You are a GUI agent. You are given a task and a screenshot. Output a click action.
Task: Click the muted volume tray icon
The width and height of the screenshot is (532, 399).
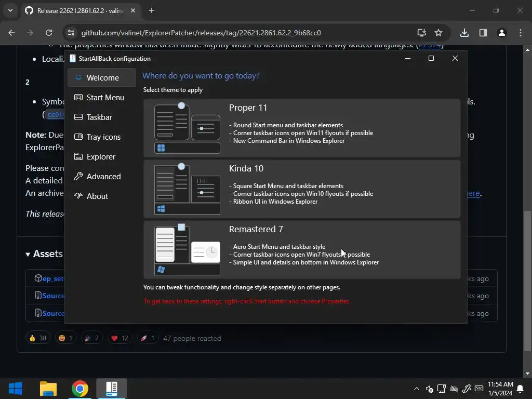[x=429, y=389]
